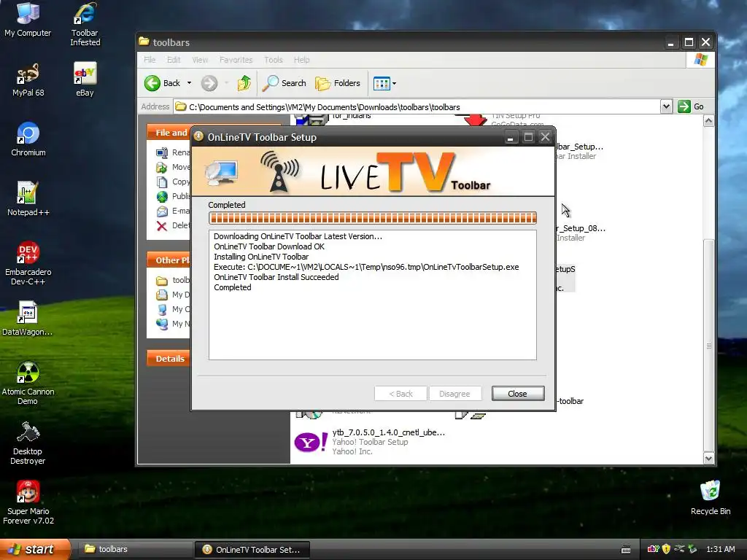Toggle the Folders pane button
The width and height of the screenshot is (747, 560).
tap(338, 83)
